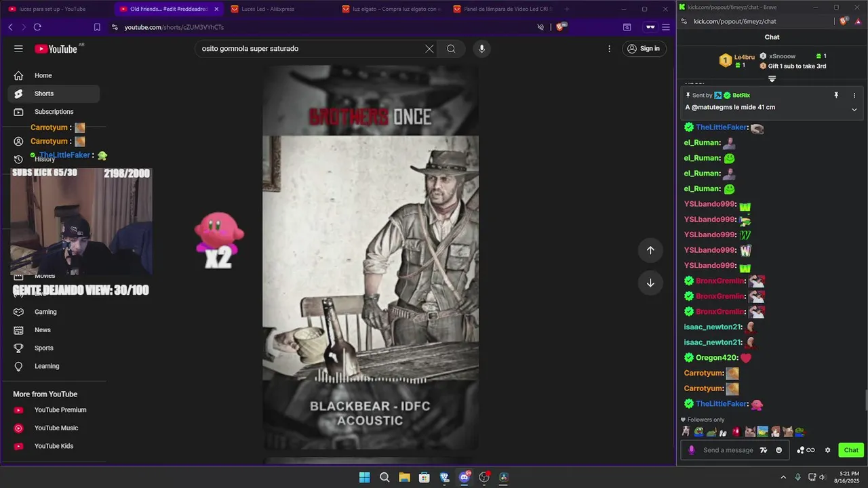Open Windows taskbar Search
868x488 pixels.
384,477
